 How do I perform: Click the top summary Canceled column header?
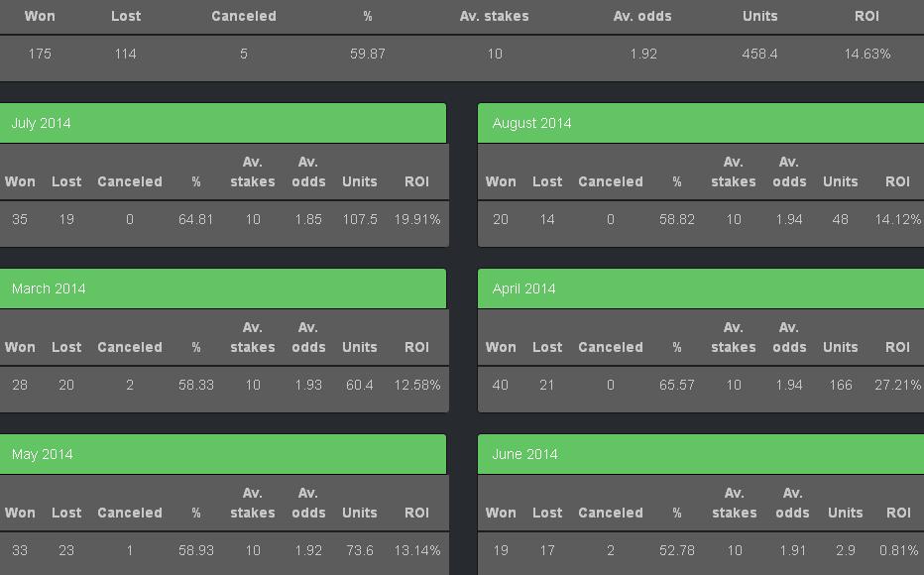pos(244,17)
